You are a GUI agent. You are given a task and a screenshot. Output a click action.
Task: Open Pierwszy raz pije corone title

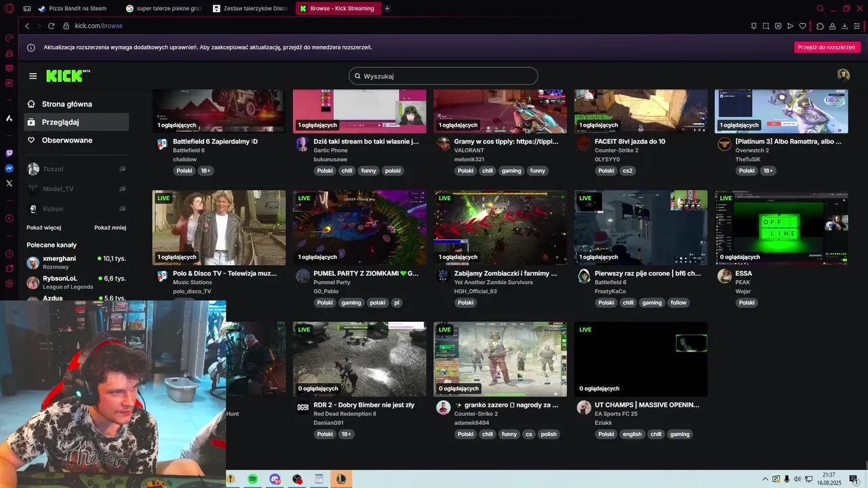(x=648, y=273)
